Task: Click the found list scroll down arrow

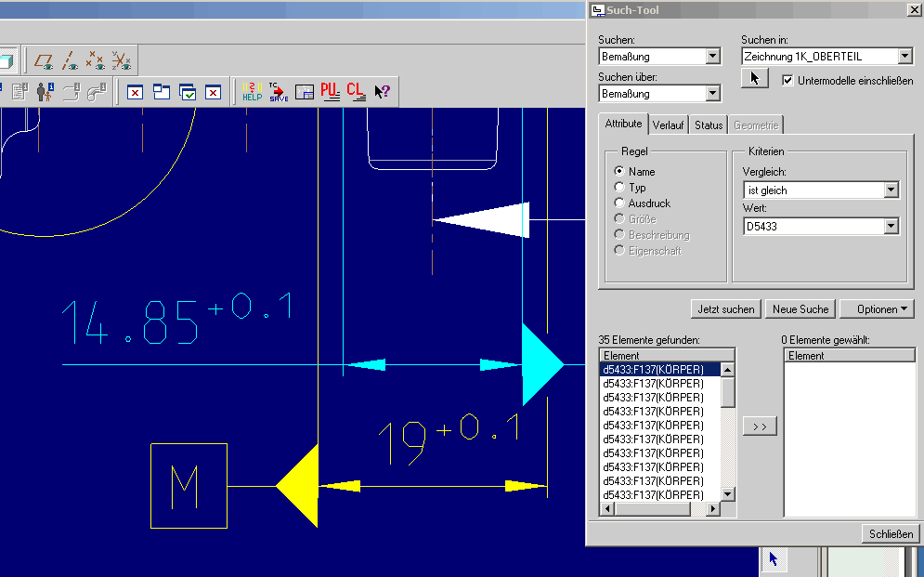Action: click(x=728, y=494)
